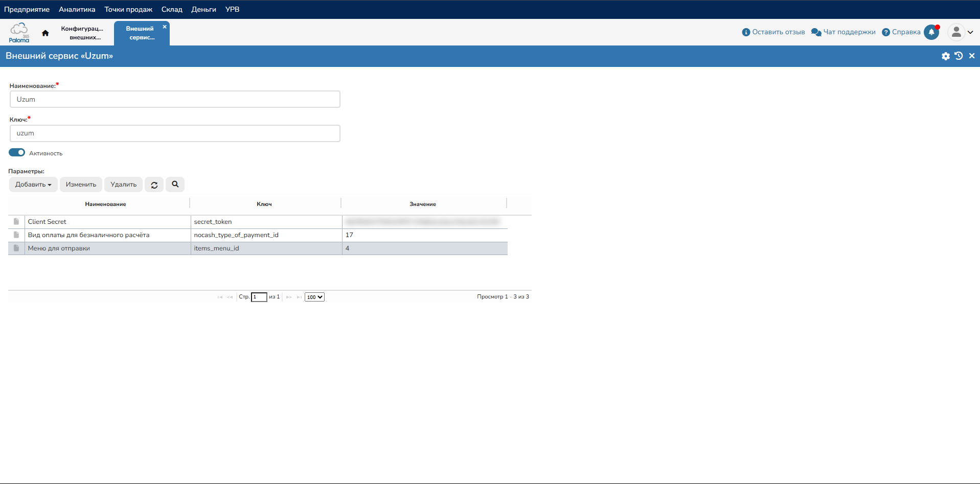Open the rows-per-page 100 dropdown
980x484 pixels.
pyautogui.click(x=314, y=297)
